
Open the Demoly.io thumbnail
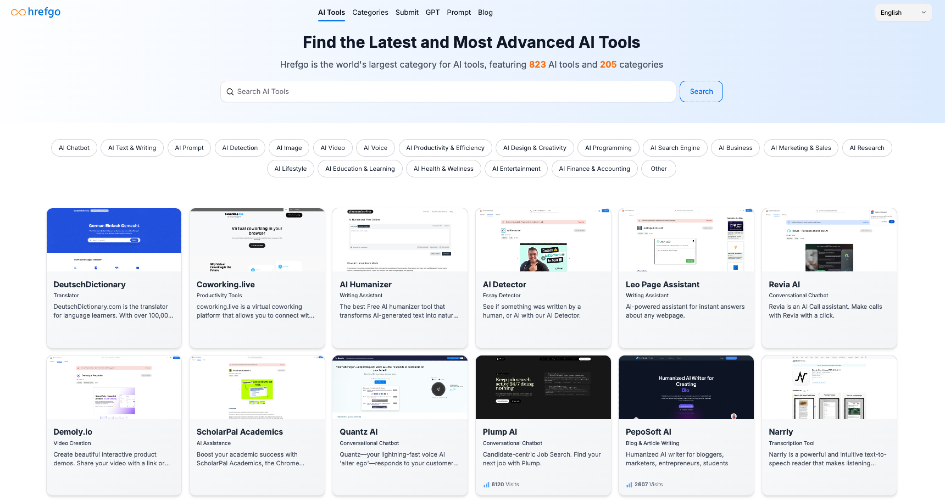point(114,387)
